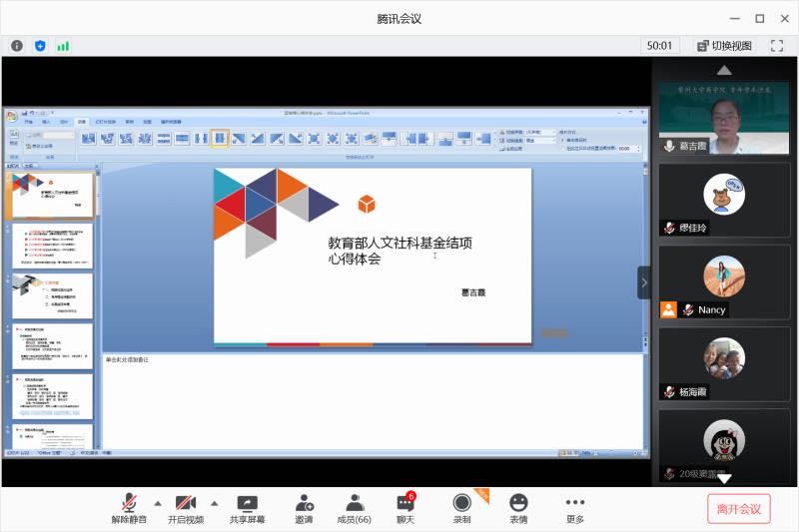
Task: Open the 表情 emoji reactions
Action: [518, 509]
